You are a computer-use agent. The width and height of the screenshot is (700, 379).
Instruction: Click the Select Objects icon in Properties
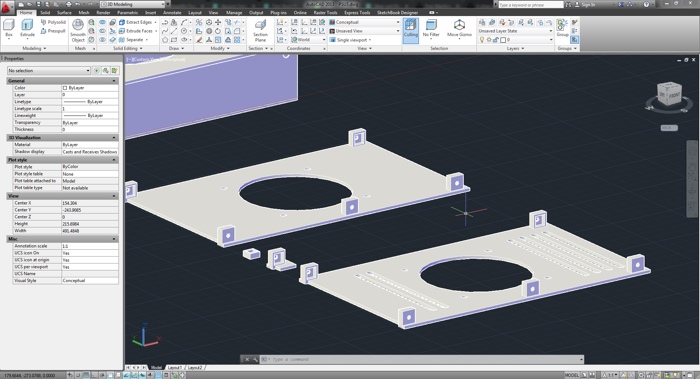tap(105, 71)
